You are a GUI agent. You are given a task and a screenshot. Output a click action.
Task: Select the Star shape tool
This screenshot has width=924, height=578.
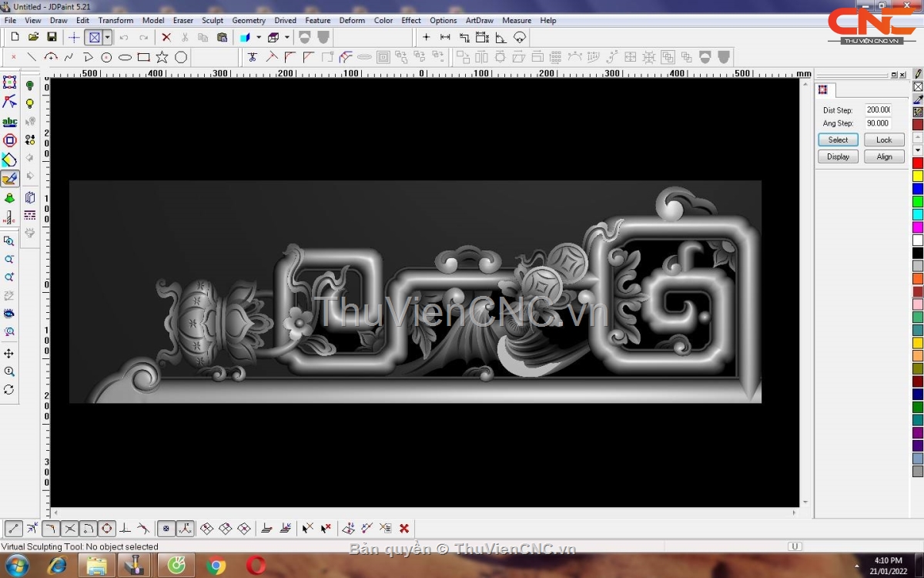(x=162, y=57)
